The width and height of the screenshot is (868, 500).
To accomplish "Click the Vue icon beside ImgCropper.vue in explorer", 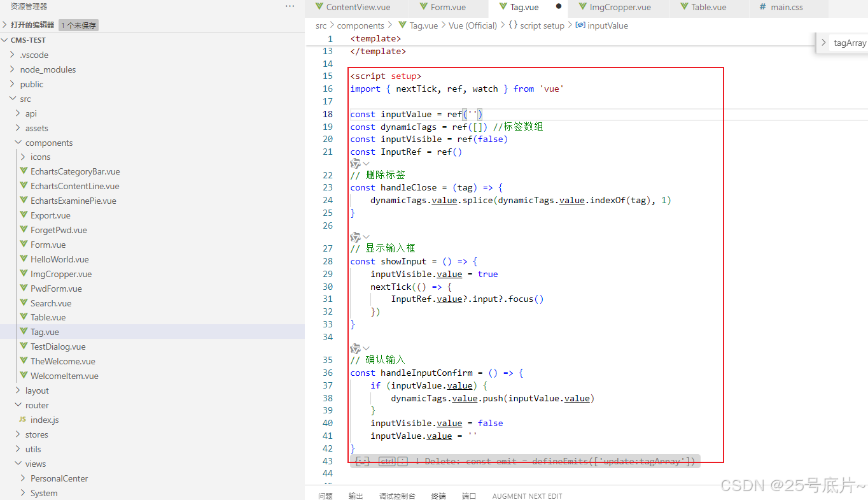I will (24, 274).
